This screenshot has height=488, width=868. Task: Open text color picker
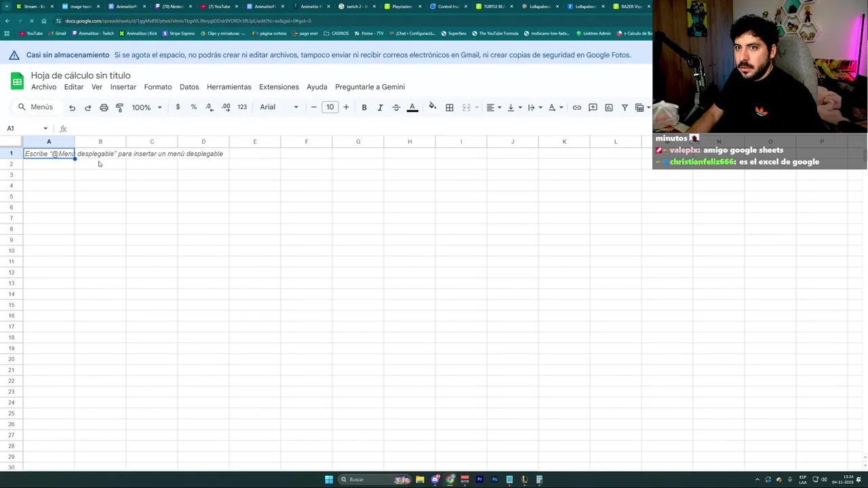(x=412, y=107)
